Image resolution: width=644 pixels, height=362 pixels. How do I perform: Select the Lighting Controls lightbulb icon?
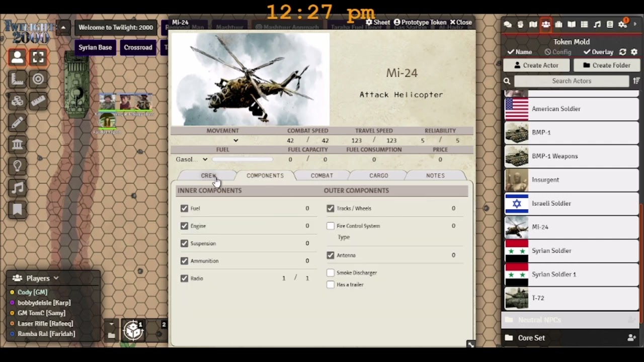(17, 166)
